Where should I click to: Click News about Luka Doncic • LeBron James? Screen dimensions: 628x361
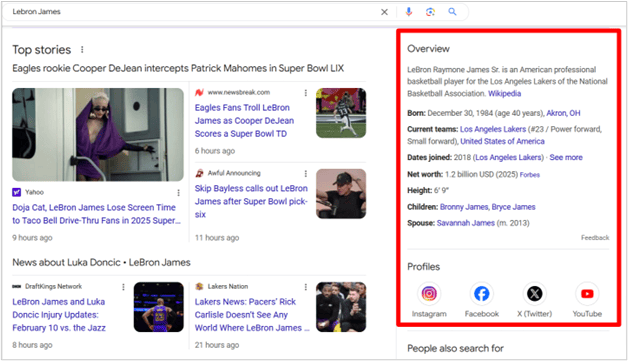click(x=101, y=262)
